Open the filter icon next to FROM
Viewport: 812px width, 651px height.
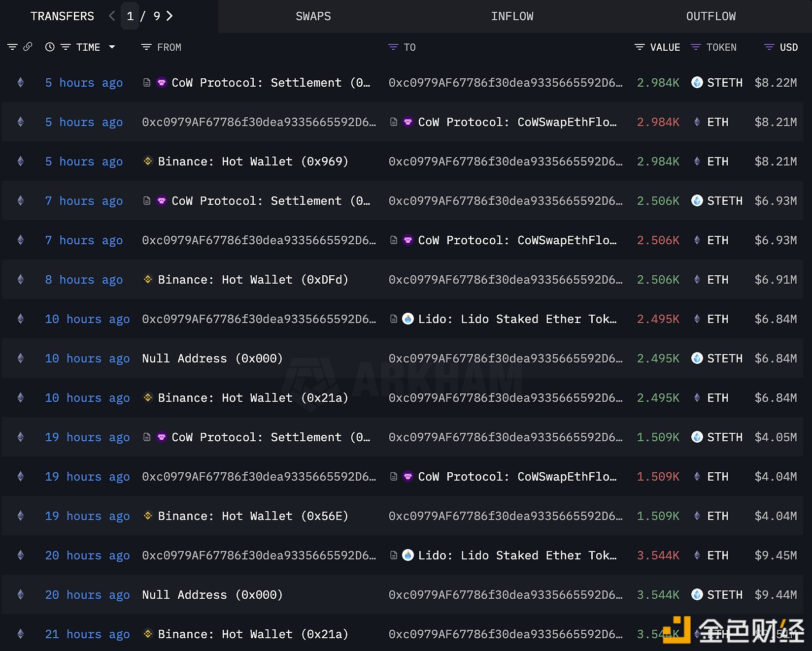(146, 47)
